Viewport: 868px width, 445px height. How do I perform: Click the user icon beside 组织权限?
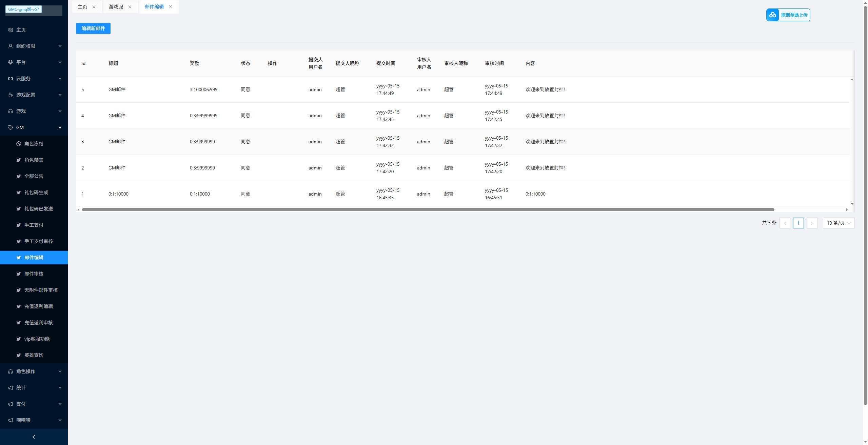[11, 46]
